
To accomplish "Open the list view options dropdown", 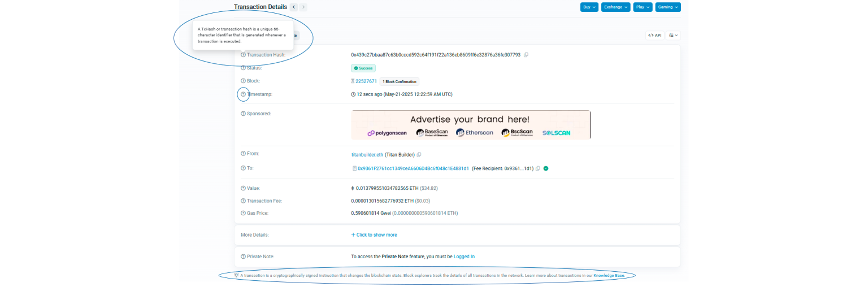I will pyautogui.click(x=673, y=35).
